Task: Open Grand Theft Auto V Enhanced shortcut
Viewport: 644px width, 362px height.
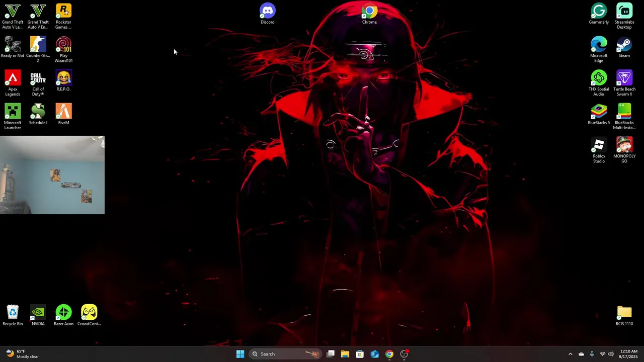Action: click(38, 17)
